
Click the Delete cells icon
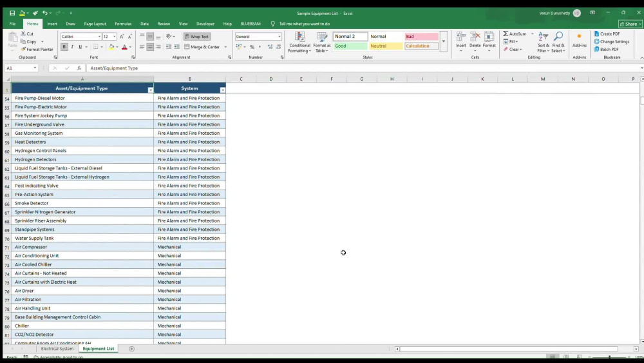point(475,37)
